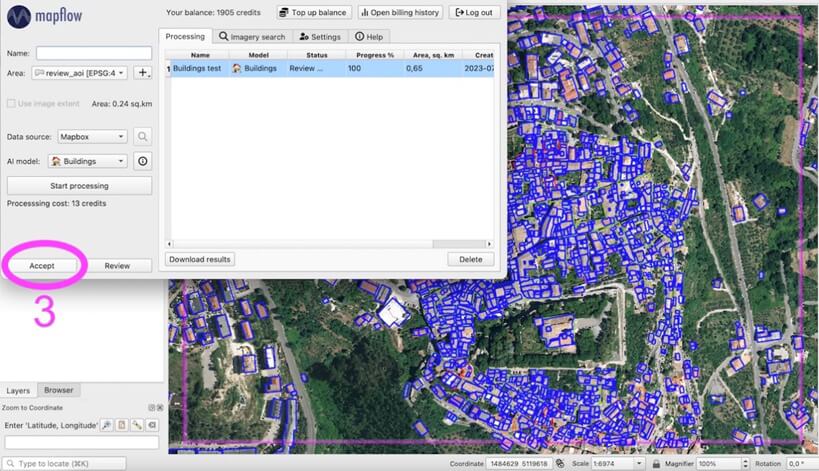The image size is (819, 471).
Task: Click the Download results button
Action: coord(200,259)
